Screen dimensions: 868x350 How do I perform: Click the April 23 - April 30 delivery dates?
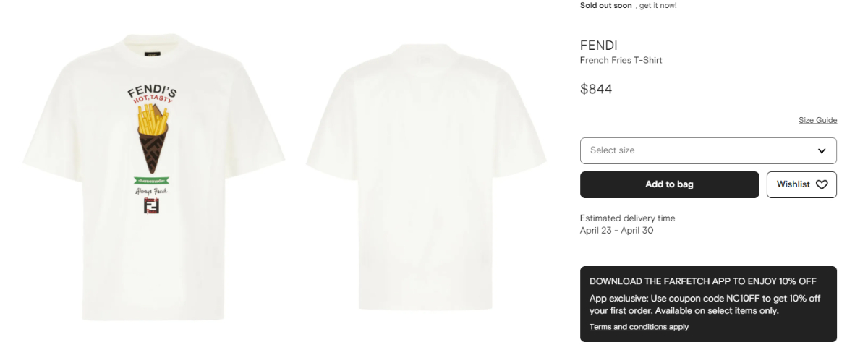click(616, 231)
